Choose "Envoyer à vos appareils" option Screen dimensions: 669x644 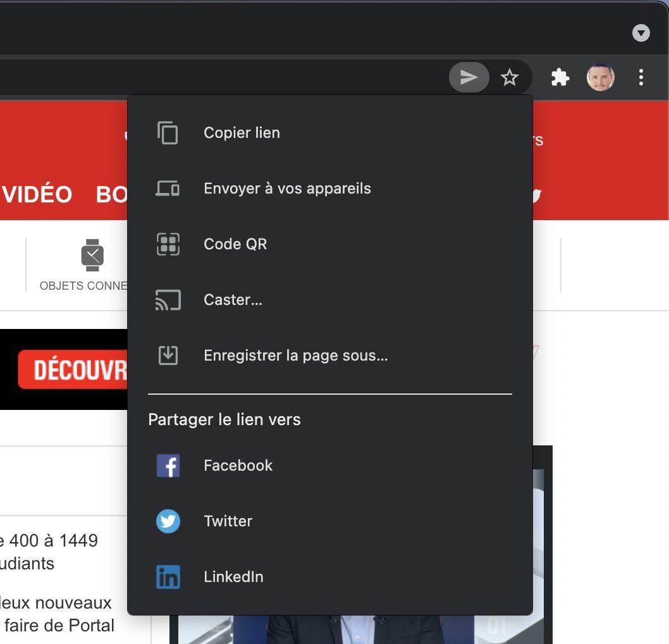287,189
